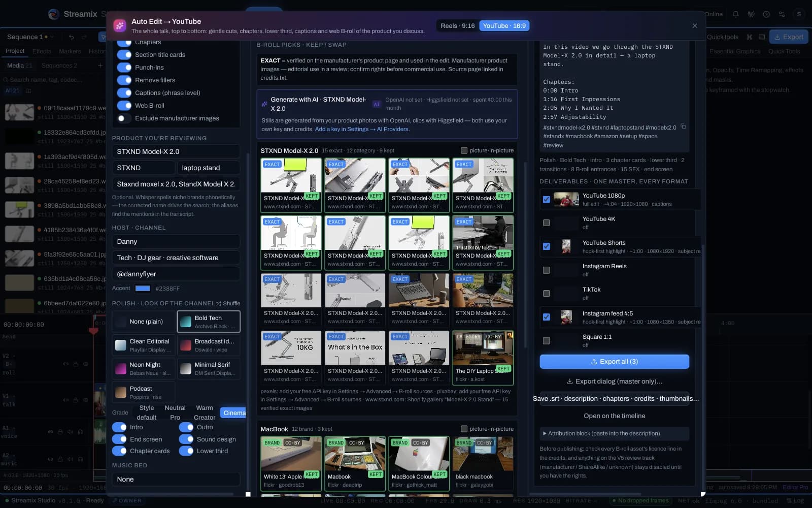Screen dimensions: 812x508
Task: Enable the Exclude manufacturer images toggle
Action: coord(124,118)
